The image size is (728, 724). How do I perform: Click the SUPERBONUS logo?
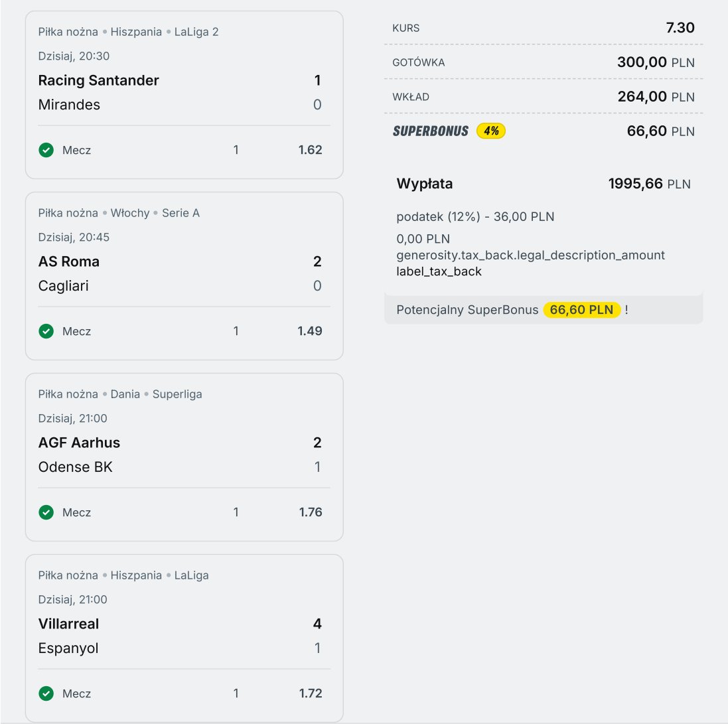coord(430,131)
